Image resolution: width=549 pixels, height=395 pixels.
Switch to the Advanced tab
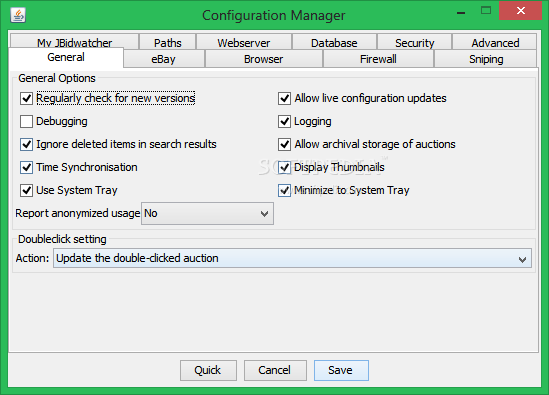pos(495,42)
